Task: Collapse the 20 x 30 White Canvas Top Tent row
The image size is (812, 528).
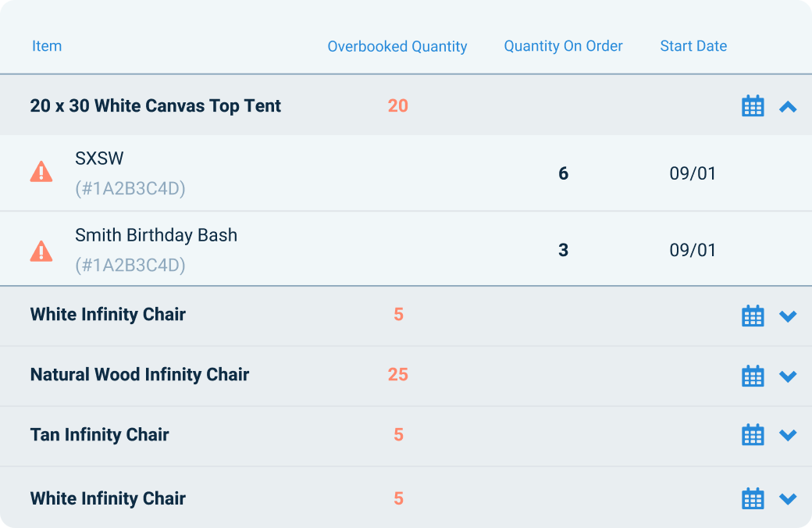Action: point(788,105)
